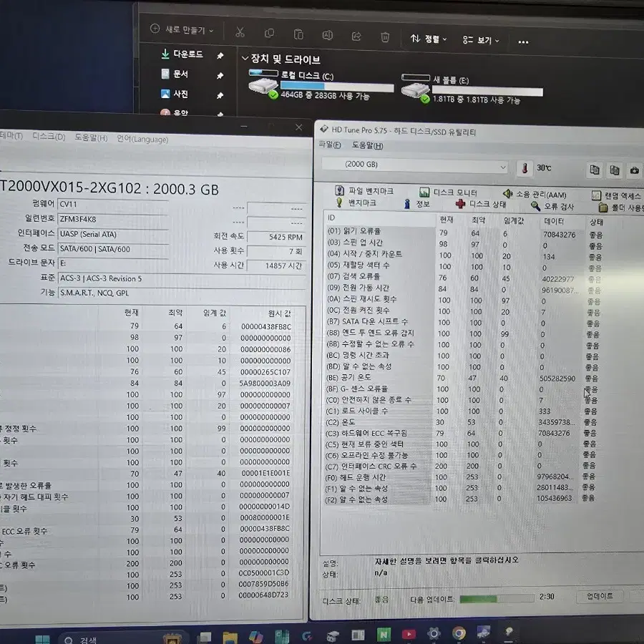Image resolution: width=644 pixels, height=644 pixels.
Task: Open the 디스크(D) menu in CrystalDiskInfo
Action: coord(49,137)
